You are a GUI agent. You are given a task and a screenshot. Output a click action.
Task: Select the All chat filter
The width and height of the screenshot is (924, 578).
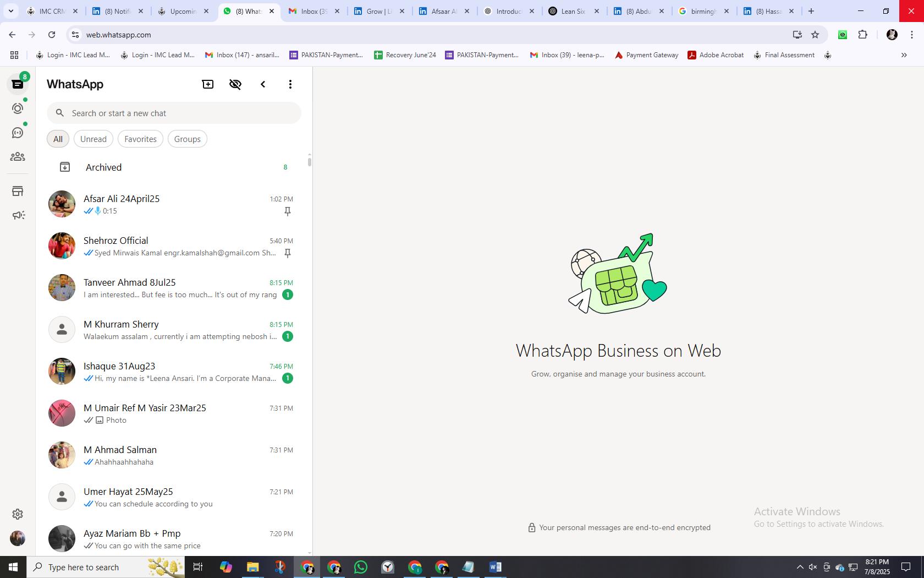click(58, 139)
